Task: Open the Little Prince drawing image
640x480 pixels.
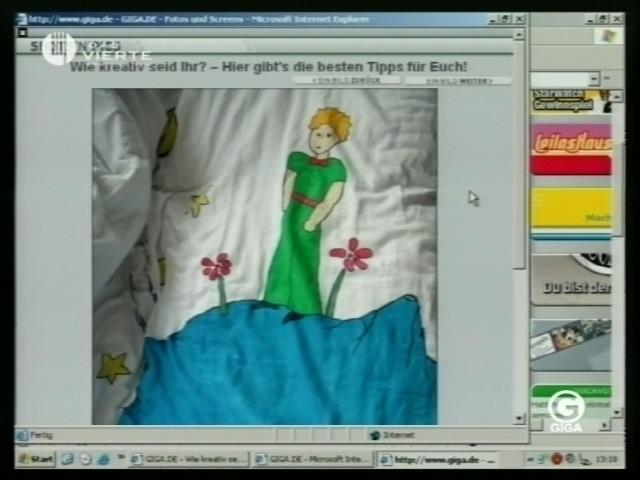Action: [x=265, y=256]
